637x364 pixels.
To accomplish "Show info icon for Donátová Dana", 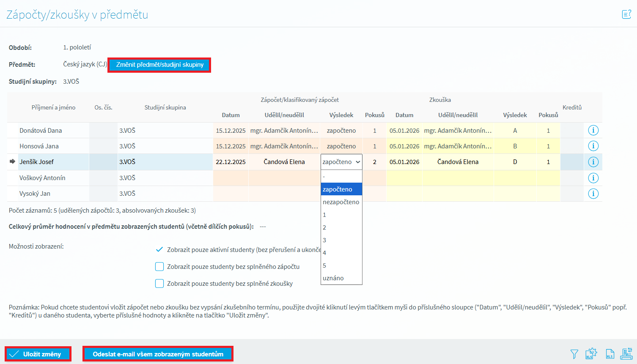I will point(593,130).
